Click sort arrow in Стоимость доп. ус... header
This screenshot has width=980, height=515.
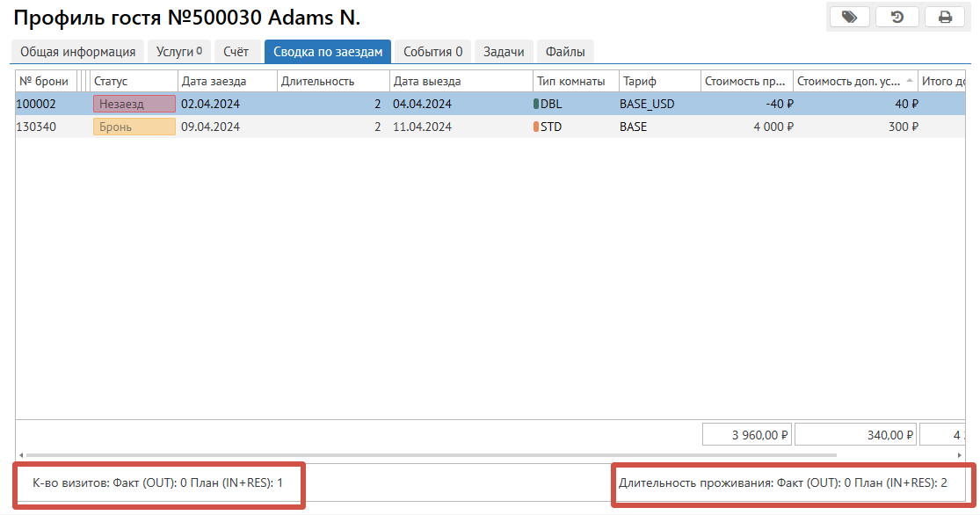[910, 81]
